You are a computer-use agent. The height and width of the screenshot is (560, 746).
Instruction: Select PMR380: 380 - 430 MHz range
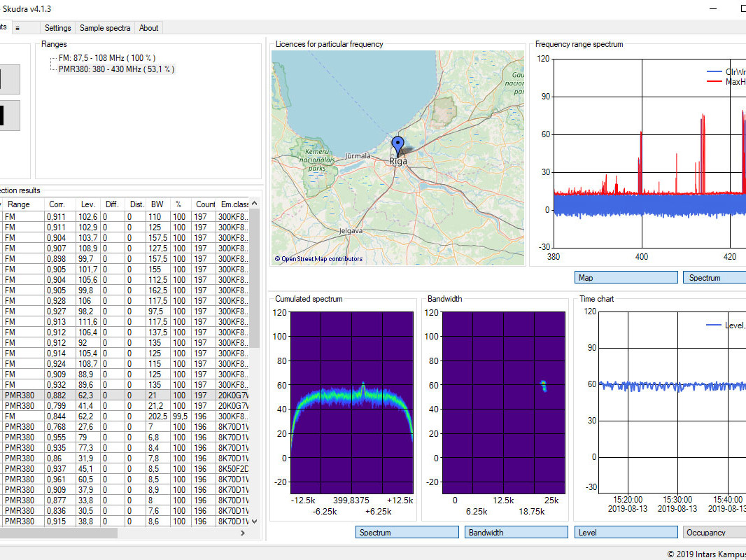116,69
